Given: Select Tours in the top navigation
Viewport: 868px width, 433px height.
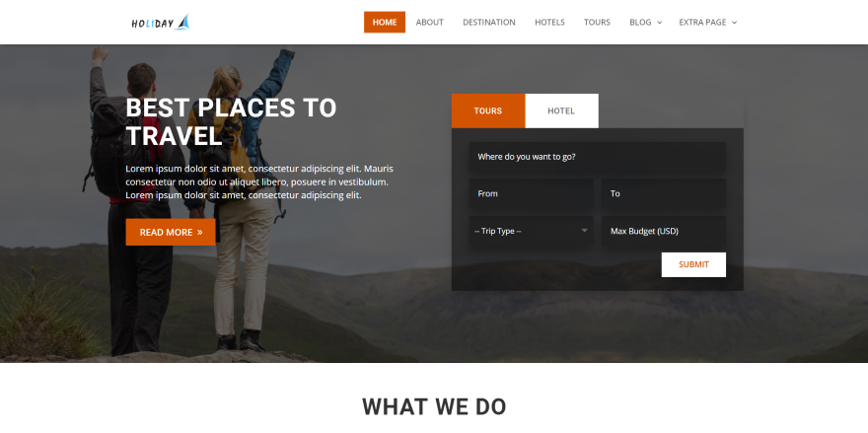Looking at the screenshot, I should pos(597,22).
